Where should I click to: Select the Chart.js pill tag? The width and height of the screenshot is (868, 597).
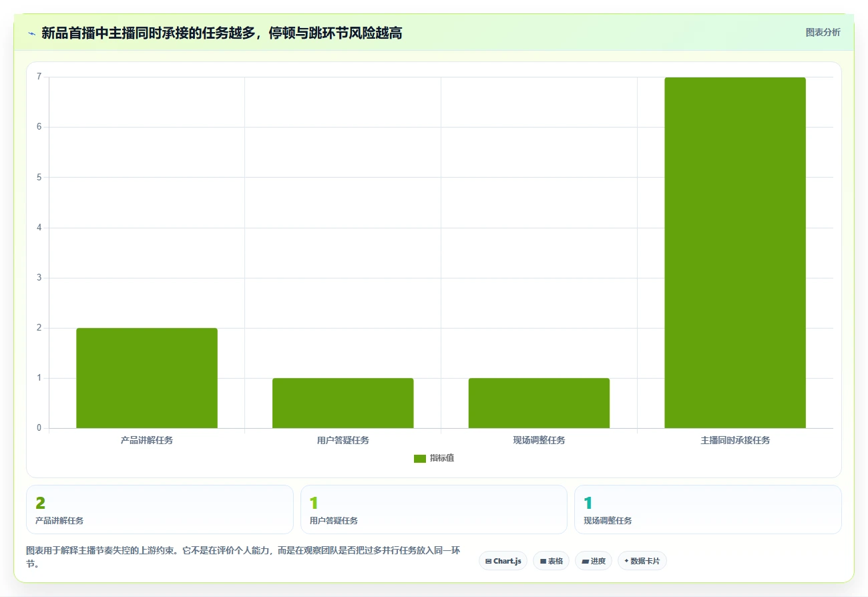point(503,561)
